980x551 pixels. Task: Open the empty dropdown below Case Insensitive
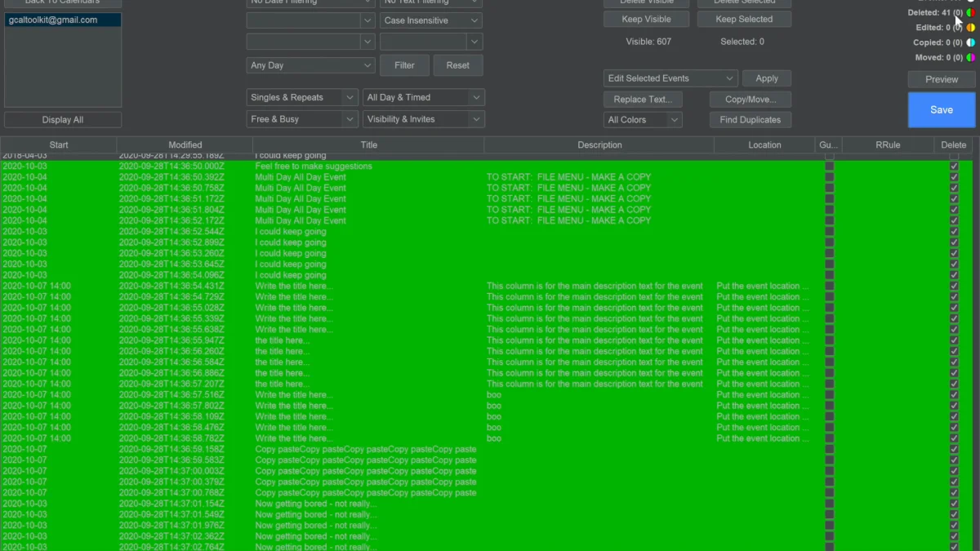click(x=431, y=41)
